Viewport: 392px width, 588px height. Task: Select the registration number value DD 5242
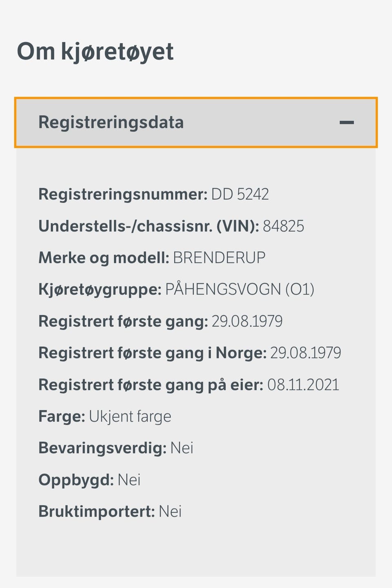click(x=240, y=194)
